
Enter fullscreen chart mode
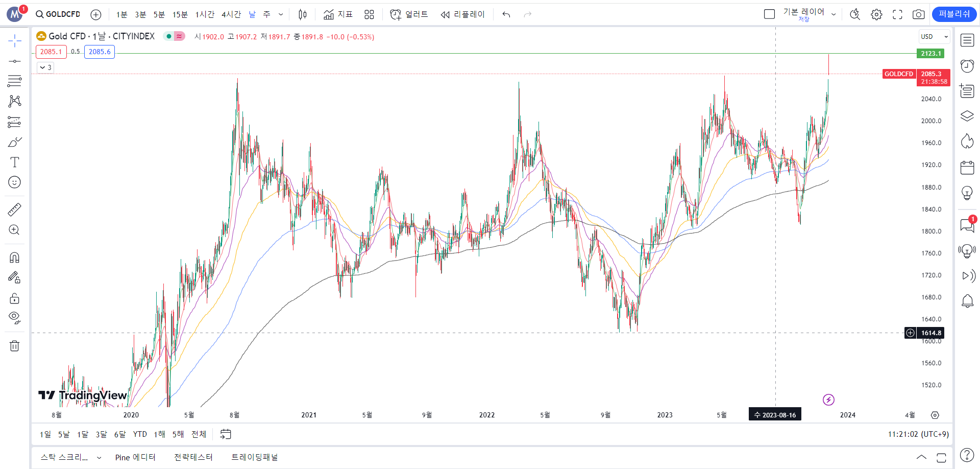click(897, 14)
